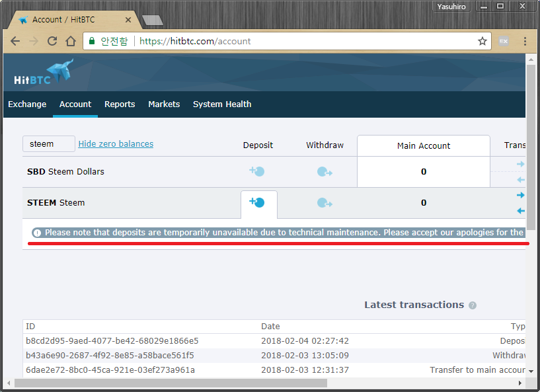Click STEEM withdraw icon

[x=325, y=202]
